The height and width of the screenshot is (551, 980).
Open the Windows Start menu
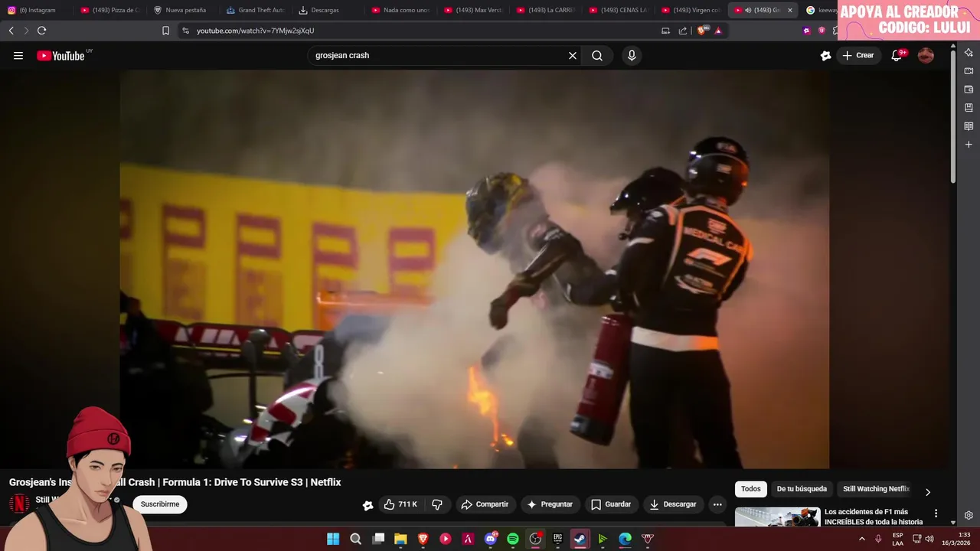(x=333, y=539)
